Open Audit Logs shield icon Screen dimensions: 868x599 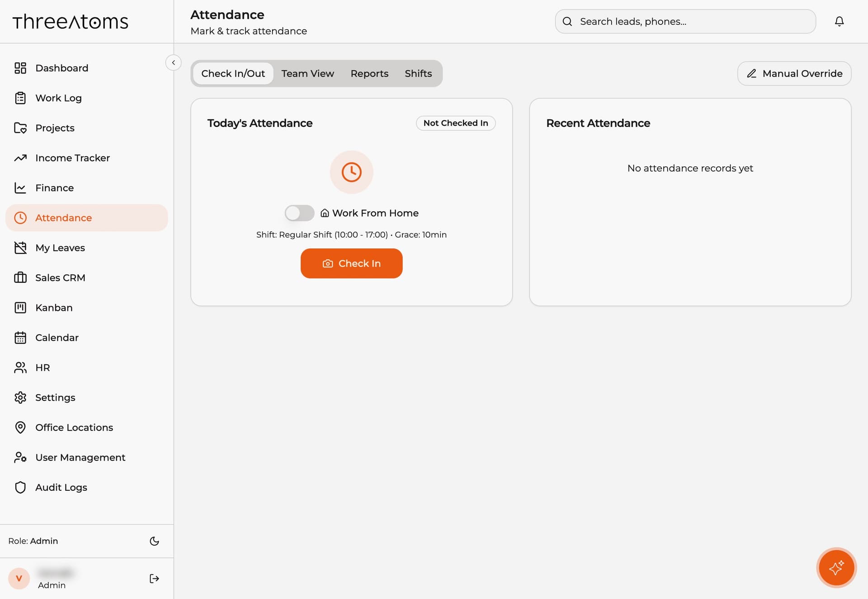(x=20, y=487)
